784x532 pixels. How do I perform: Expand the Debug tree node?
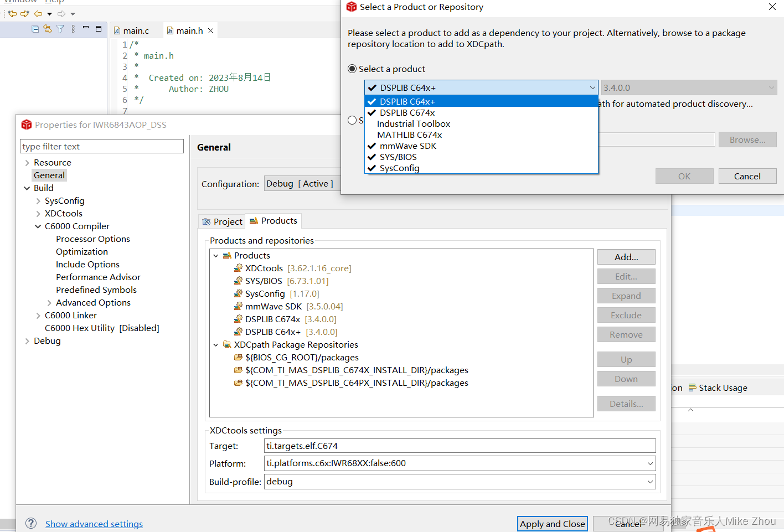(x=27, y=341)
